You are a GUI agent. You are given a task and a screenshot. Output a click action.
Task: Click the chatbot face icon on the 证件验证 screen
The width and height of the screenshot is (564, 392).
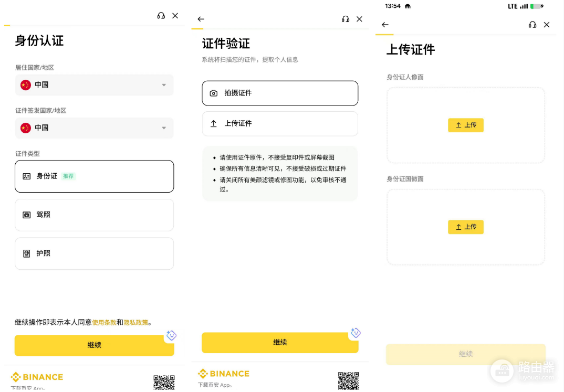(x=356, y=333)
